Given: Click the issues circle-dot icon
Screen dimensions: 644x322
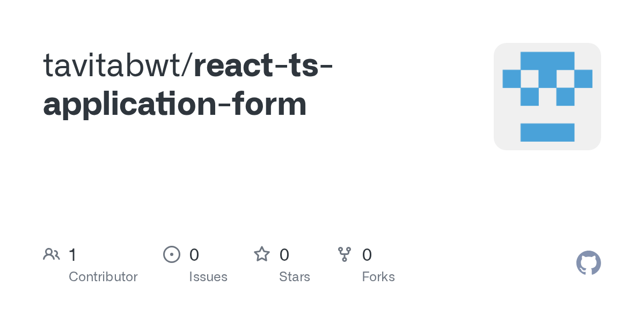Looking at the screenshot, I should pos(171,254).
